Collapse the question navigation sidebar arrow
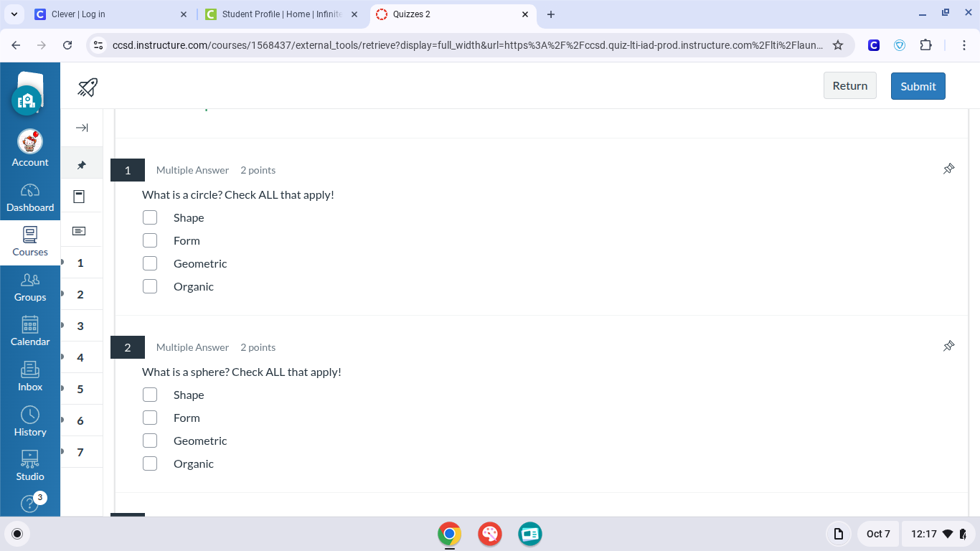This screenshot has height=551, width=980. (82, 128)
